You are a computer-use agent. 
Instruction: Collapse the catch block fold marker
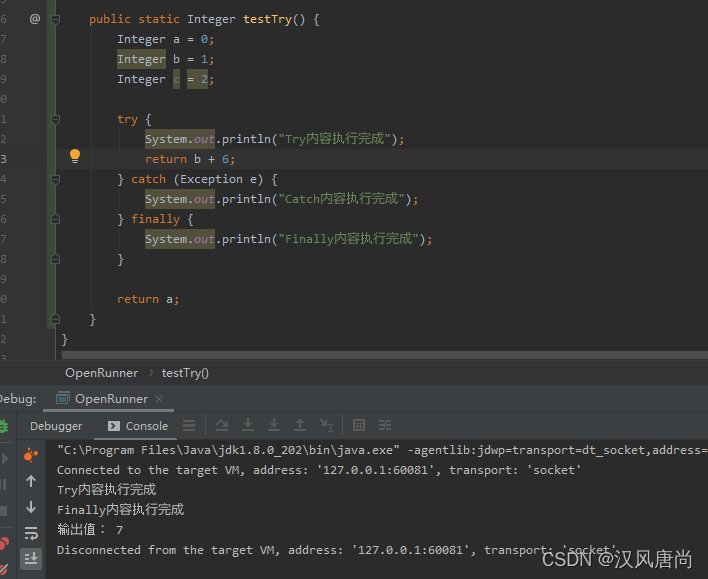(56, 179)
